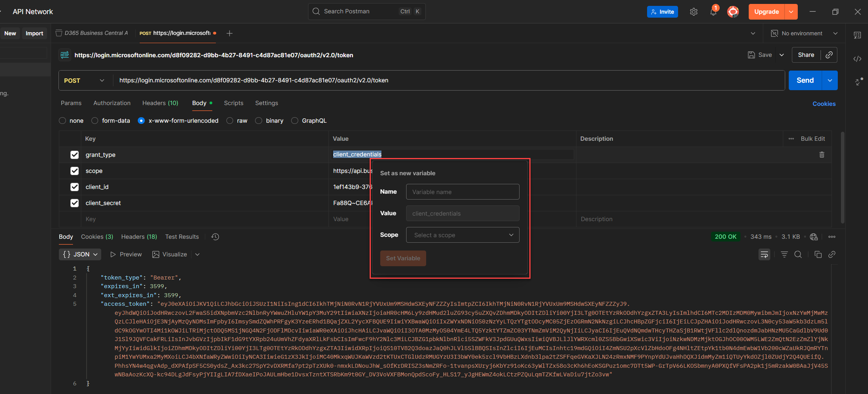868x394 pixels.
Task: Expand the Save options arrow
Action: coord(782,55)
